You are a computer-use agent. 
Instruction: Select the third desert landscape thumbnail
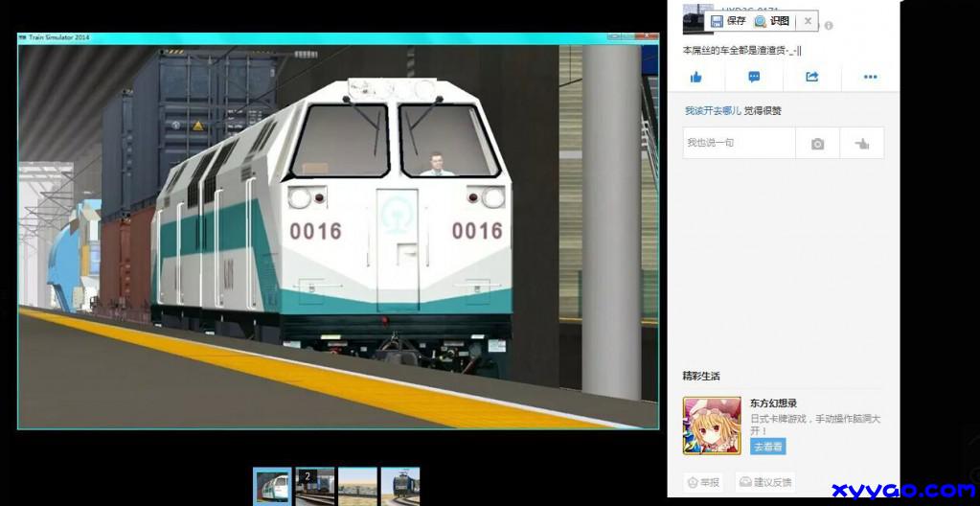point(357,485)
